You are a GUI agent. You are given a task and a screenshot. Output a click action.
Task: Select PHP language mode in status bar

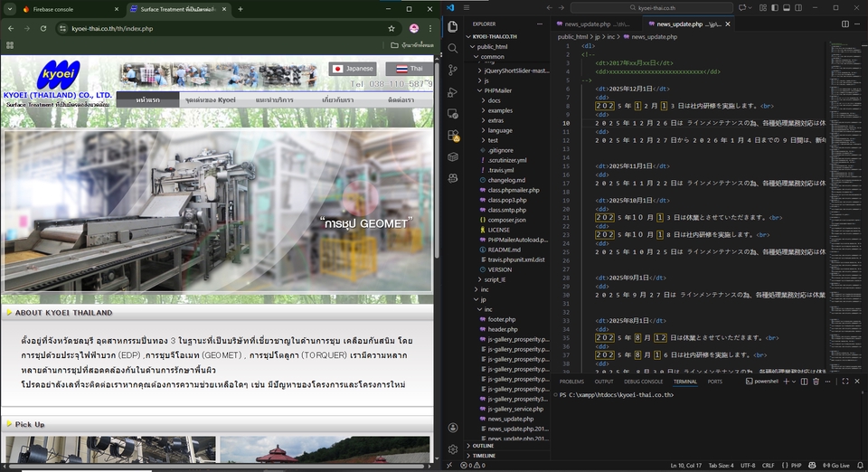click(796, 466)
